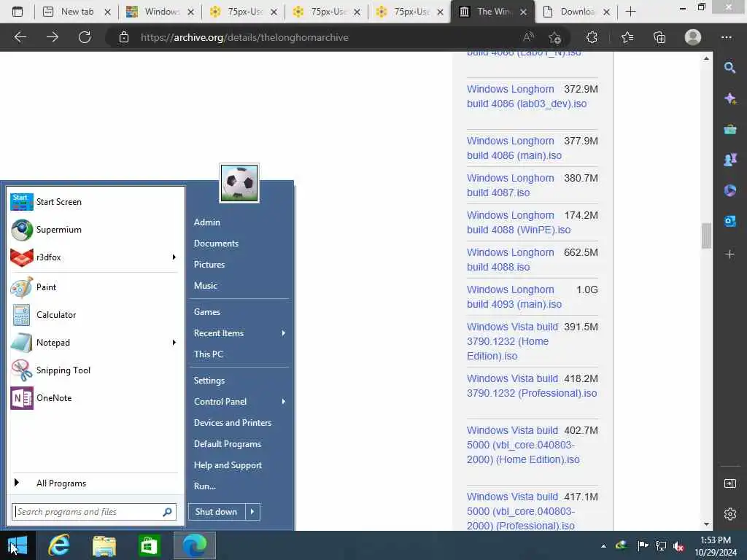Screen dimensions: 747x560
Task: Expand Control Panel submenu arrow
Action: [284, 402]
